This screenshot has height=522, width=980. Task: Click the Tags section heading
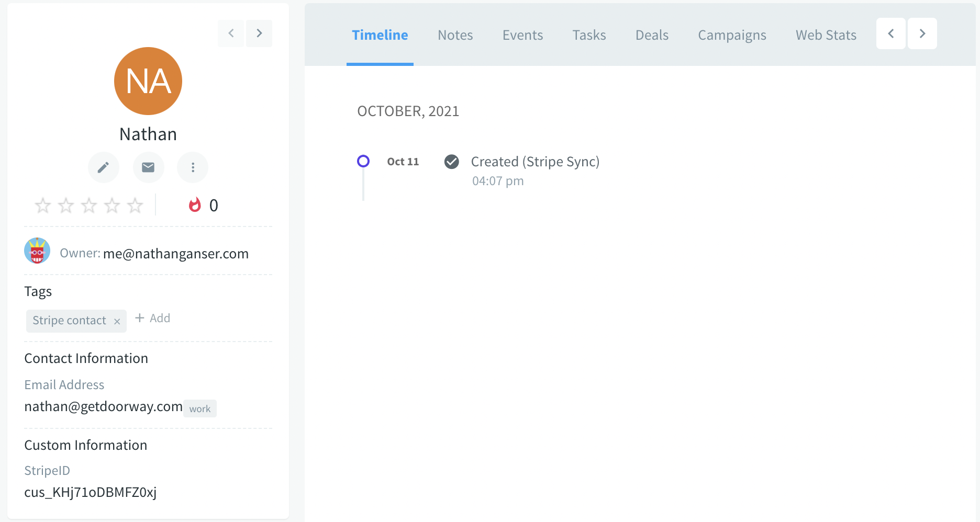38,291
